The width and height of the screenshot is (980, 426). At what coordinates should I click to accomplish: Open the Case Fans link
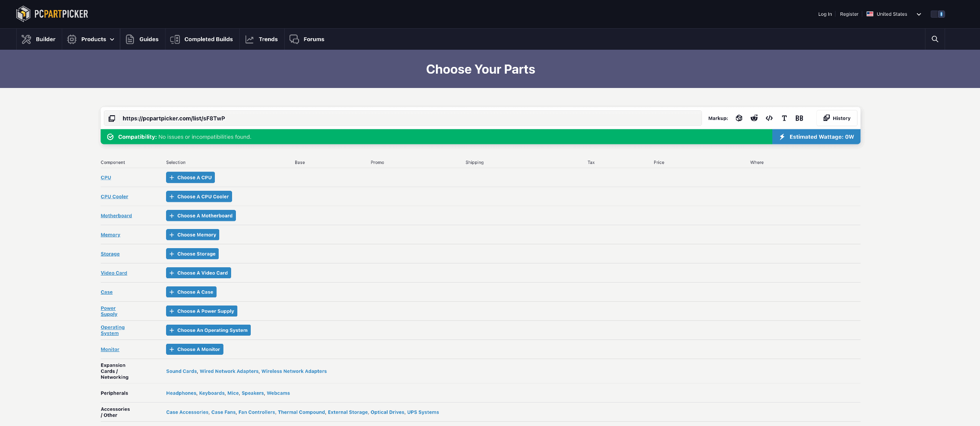click(x=223, y=412)
